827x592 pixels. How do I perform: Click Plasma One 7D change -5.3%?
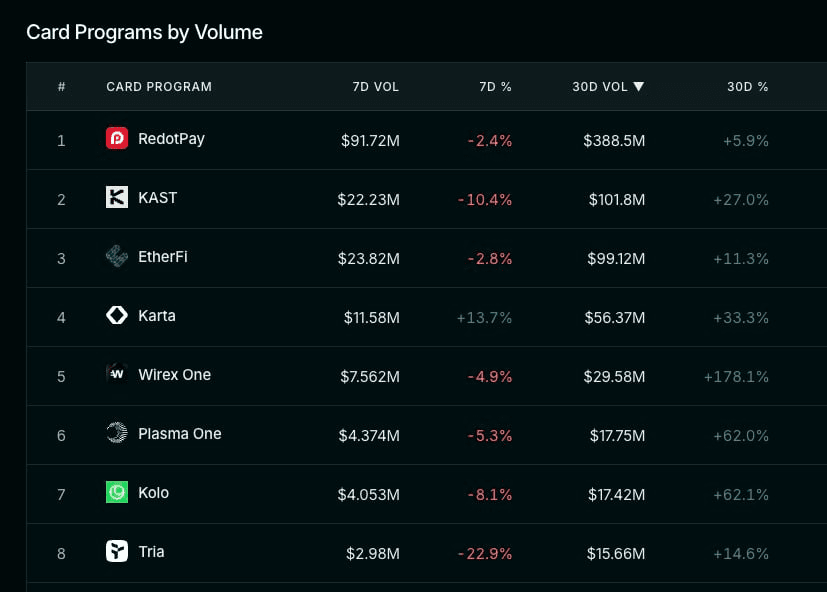coord(490,436)
